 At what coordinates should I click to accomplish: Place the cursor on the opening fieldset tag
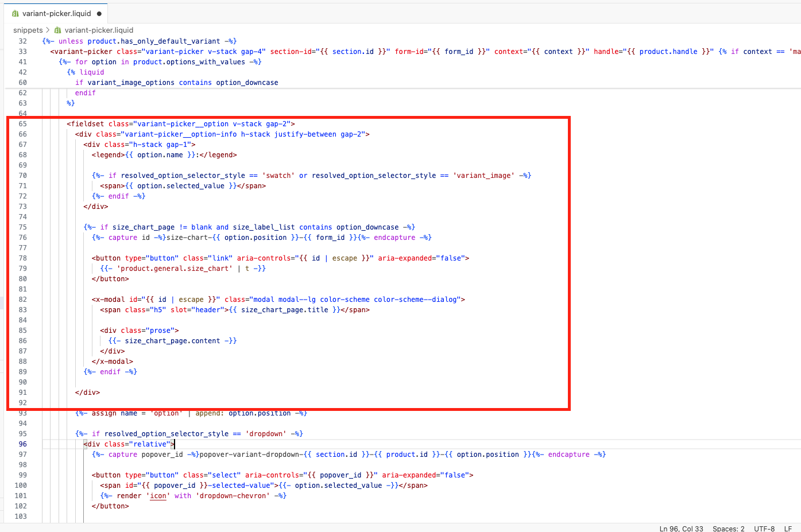[x=86, y=124]
